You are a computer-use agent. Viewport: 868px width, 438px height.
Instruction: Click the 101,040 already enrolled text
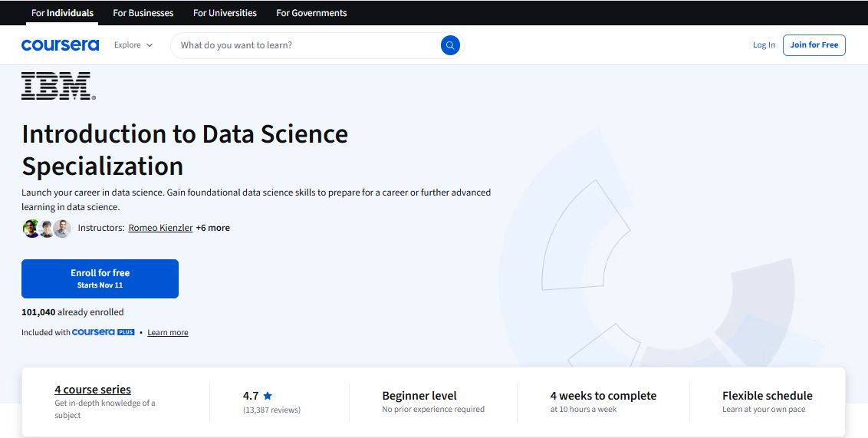point(73,312)
